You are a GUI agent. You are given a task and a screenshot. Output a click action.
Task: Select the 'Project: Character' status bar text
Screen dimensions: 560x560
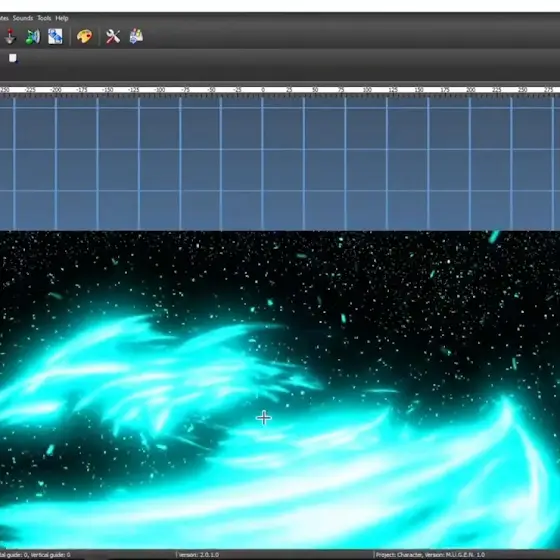tap(399, 555)
